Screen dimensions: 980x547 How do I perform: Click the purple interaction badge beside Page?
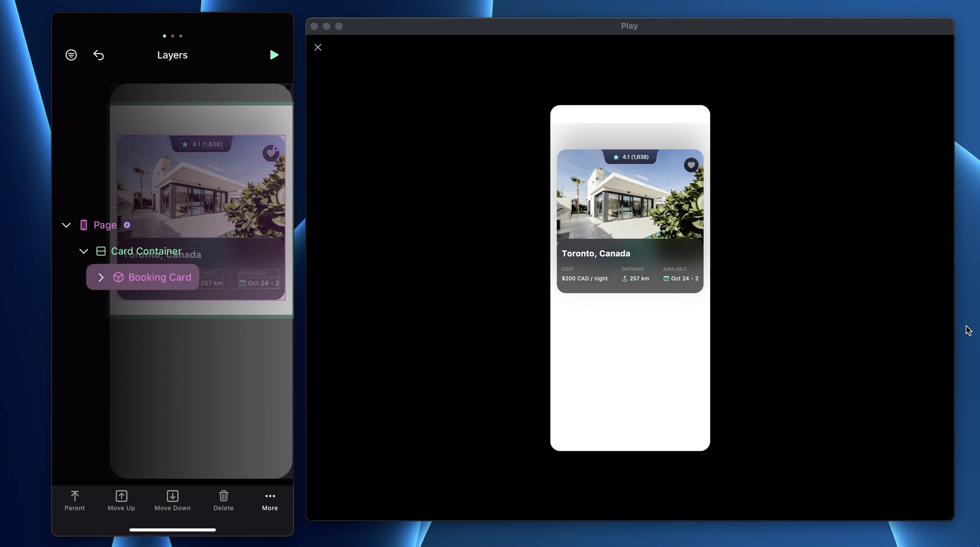127,225
